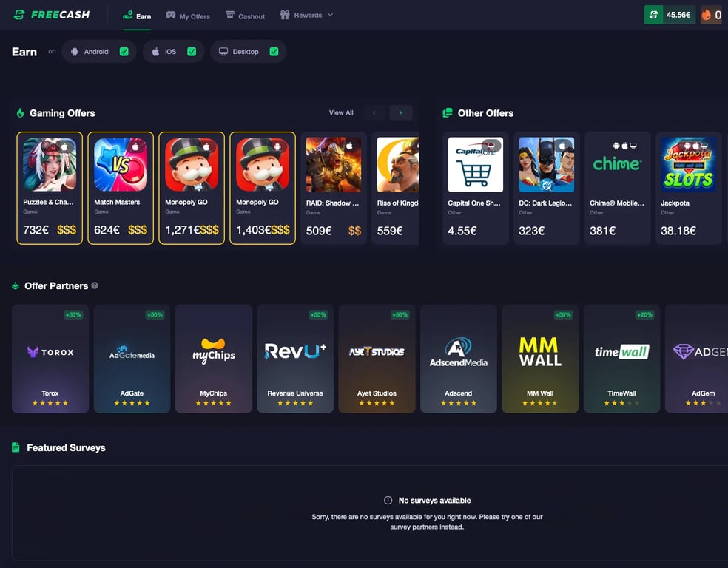This screenshot has width=728, height=568.
Task: Click the +20% bonus badge on TimeWall
Action: 645,314
